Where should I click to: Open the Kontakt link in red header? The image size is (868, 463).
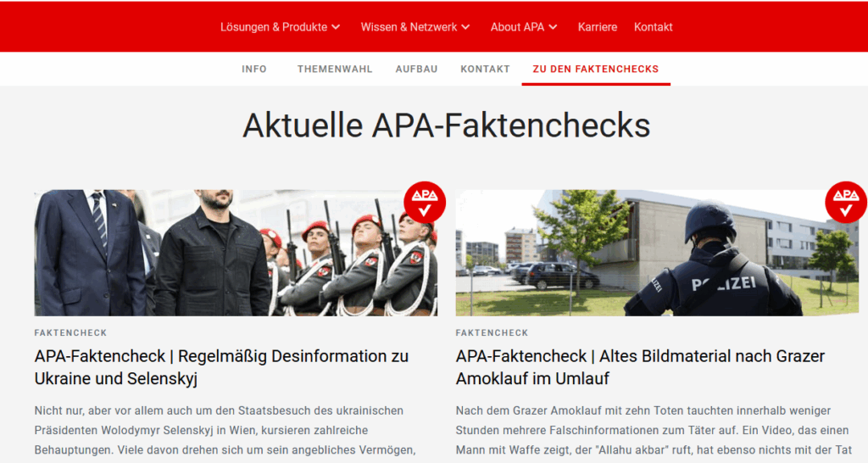click(x=654, y=27)
